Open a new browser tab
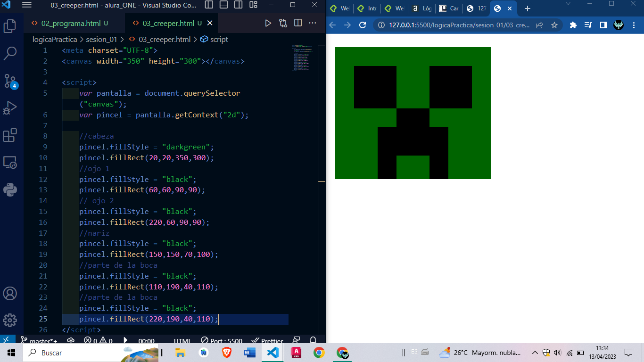The image size is (644, 362). (527, 8)
